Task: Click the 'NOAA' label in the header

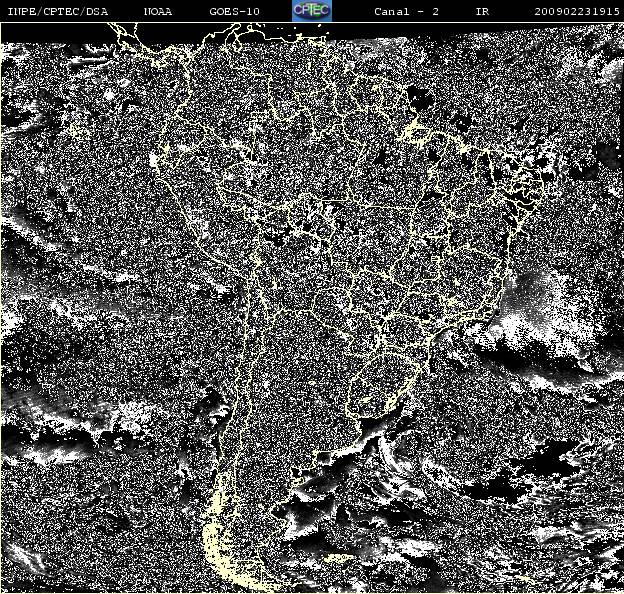Action: click(158, 11)
